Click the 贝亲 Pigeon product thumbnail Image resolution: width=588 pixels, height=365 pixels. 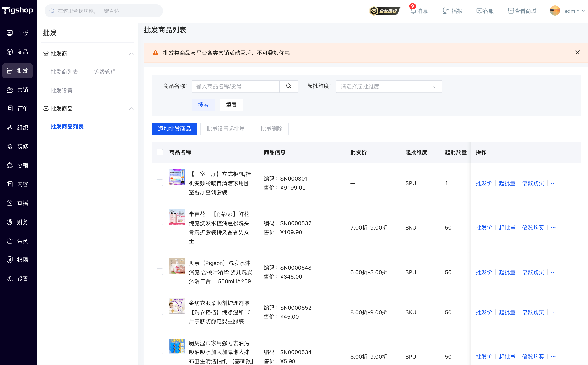[x=177, y=266]
